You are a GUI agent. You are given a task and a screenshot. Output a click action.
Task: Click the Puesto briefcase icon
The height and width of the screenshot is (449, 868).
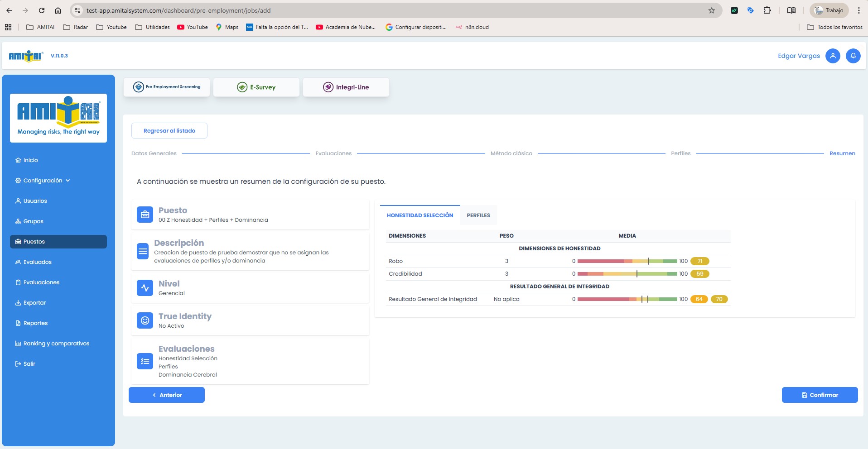145,215
